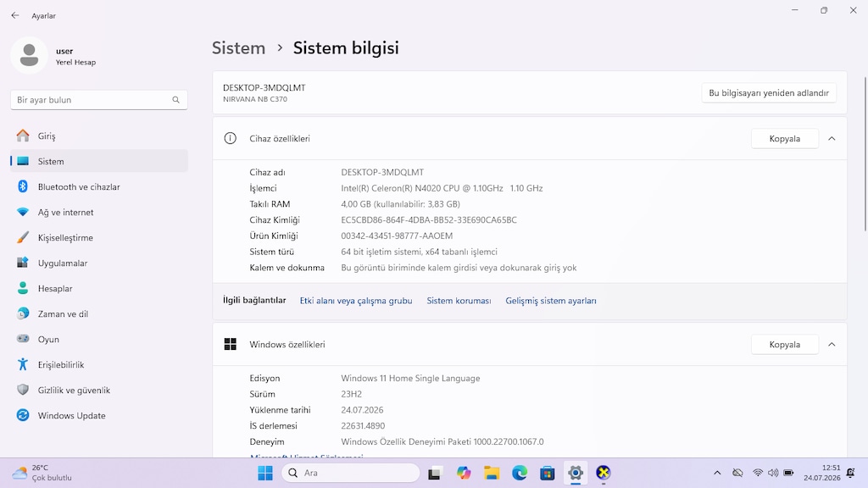The height and width of the screenshot is (488, 868).
Task: Show hidden tray icons chevron
Action: pyautogui.click(x=717, y=473)
